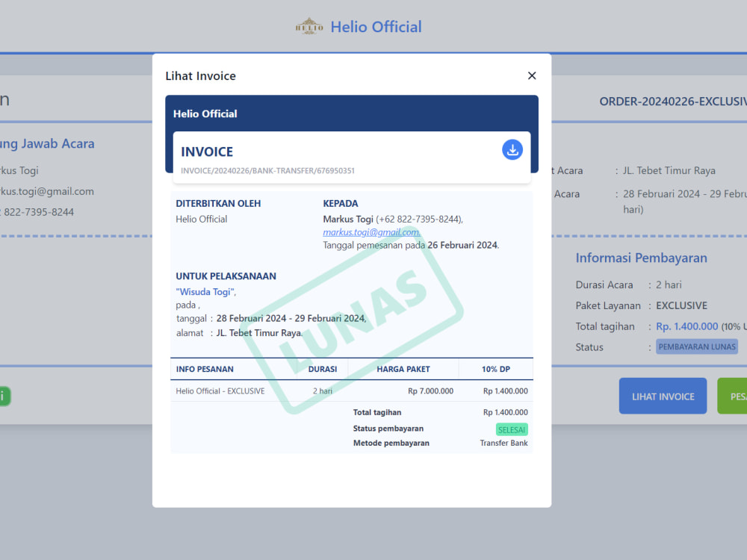Click the download invoice icon
The height and width of the screenshot is (560, 747).
pos(512,150)
